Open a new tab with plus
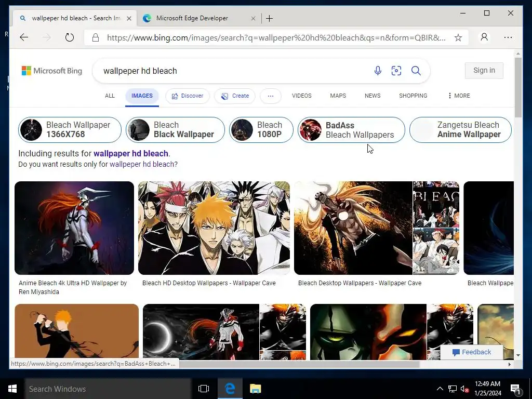Viewport: 532px width, 399px height. [270, 18]
